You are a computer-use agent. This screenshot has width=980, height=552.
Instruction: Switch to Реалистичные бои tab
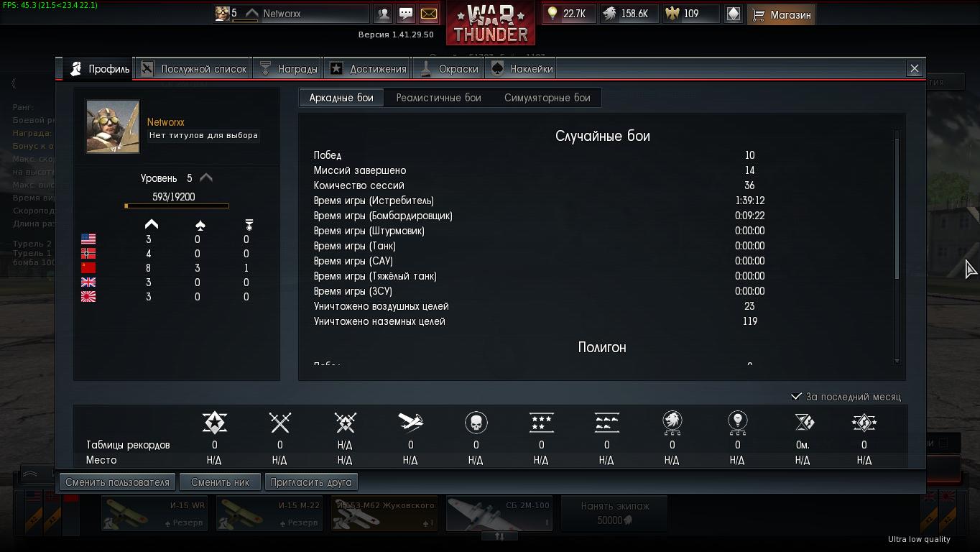pos(438,98)
